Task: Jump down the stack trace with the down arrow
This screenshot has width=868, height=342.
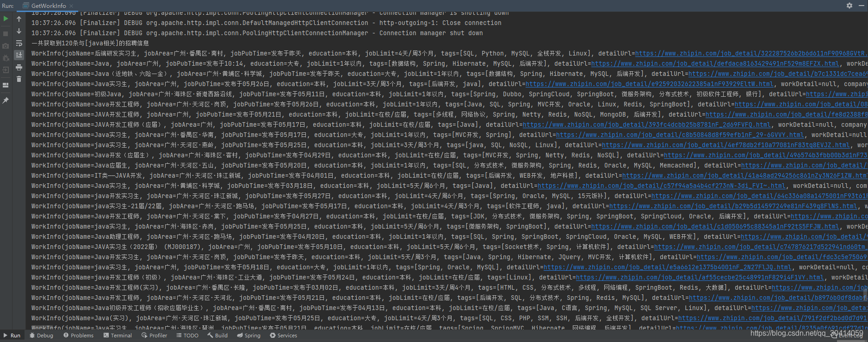Action: click(19, 31)
